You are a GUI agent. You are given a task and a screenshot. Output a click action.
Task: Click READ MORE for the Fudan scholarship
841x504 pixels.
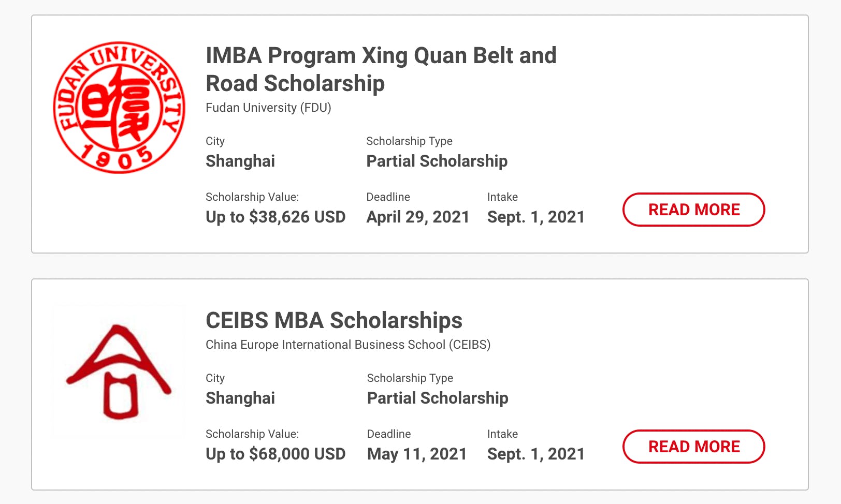[693, 210]
